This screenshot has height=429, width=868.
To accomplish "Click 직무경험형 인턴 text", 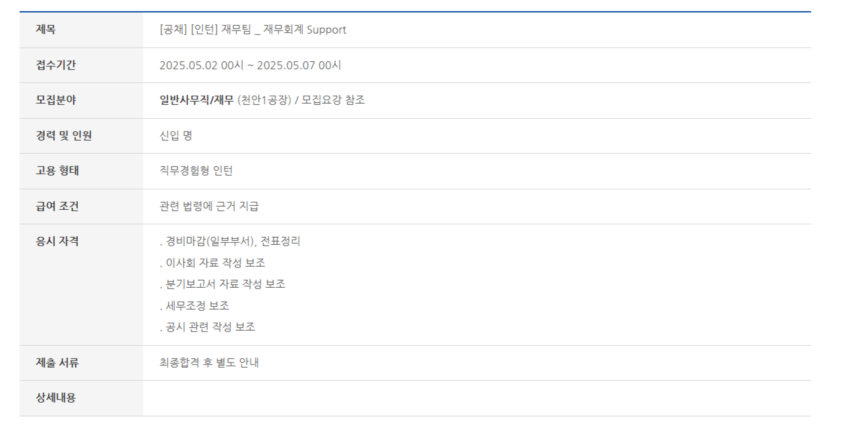I will point(196,171).
